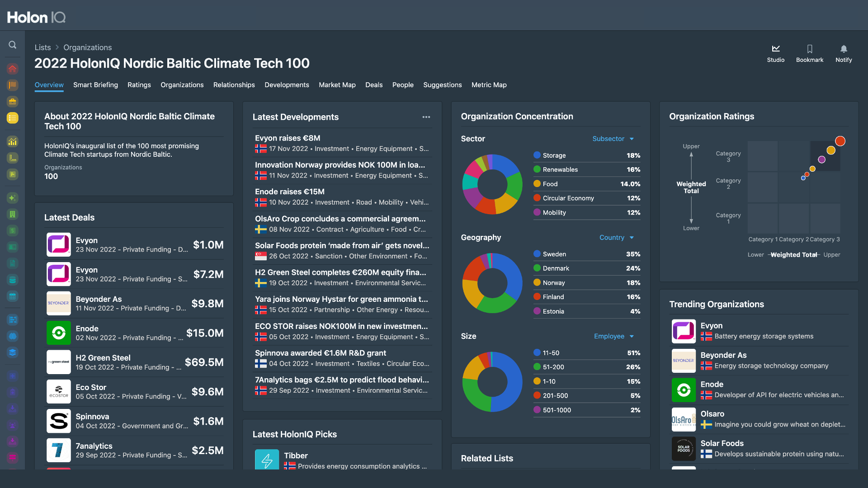
Task: Open H2 Green Steel deal row
Action: coord(134,362)
